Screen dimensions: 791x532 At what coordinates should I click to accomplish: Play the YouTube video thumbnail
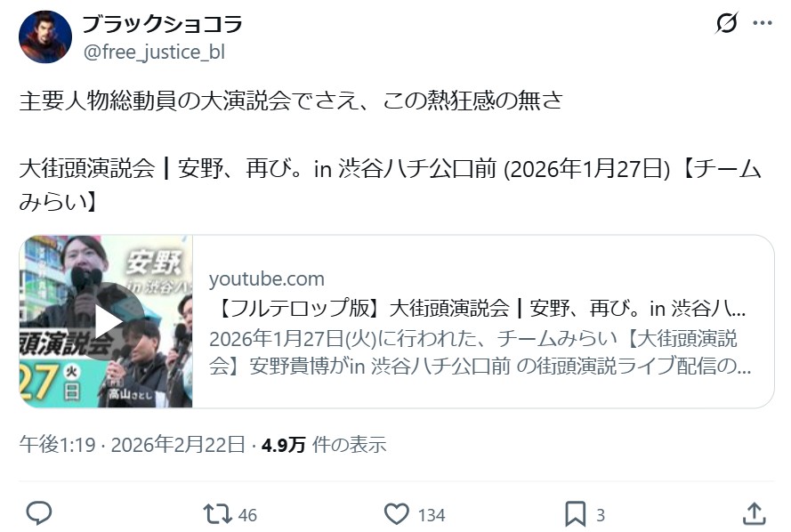(x=106, y=321)
